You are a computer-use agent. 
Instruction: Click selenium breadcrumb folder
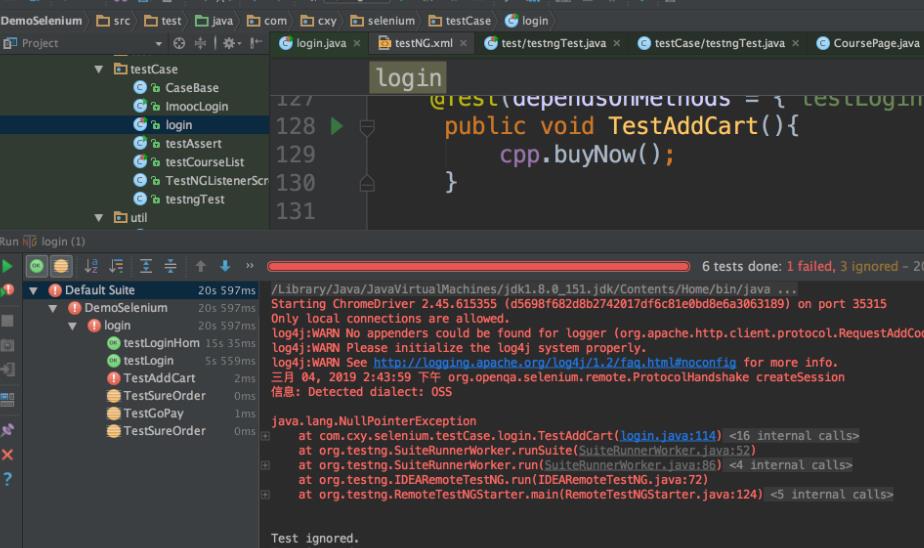[382, 21]
